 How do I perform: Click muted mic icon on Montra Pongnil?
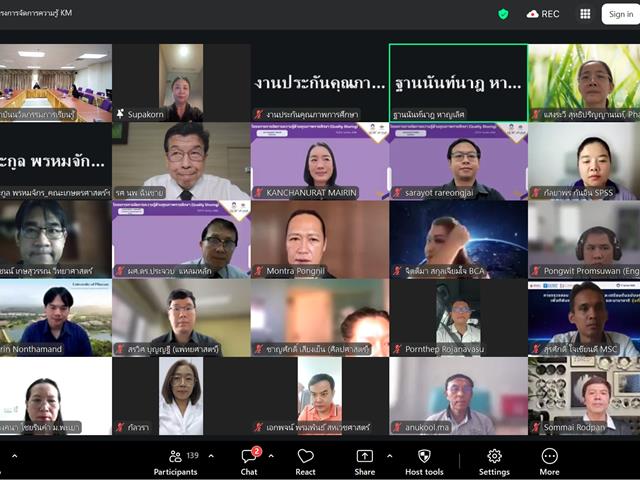pyautogui.click(x=259, y=271)
